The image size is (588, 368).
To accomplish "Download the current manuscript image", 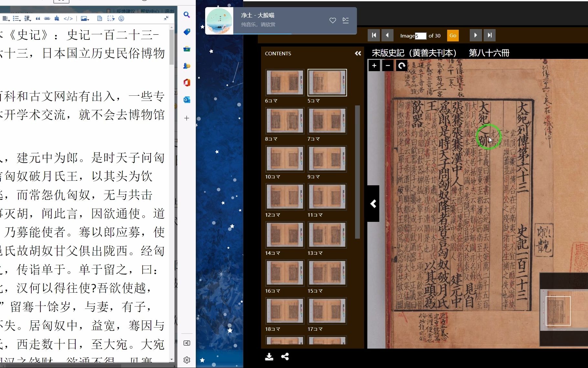I will pos(269,357).
